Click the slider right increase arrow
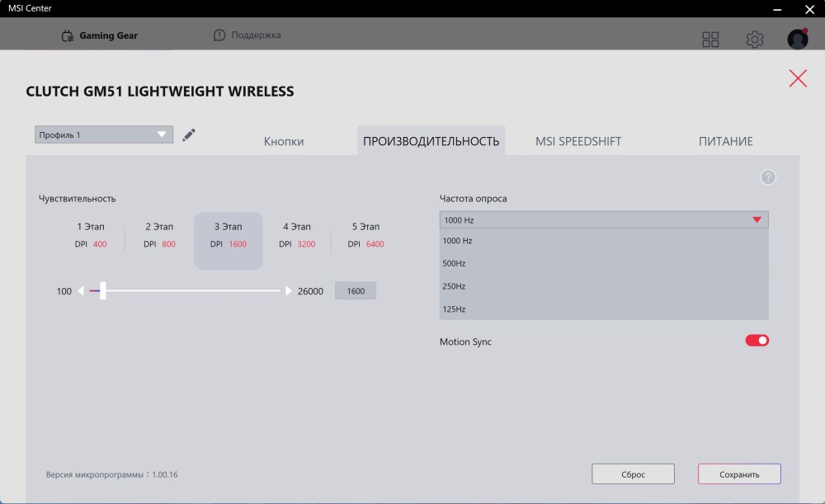Image resolution: width=825 pixels, height=504 pixels. (x=289, y=291)
